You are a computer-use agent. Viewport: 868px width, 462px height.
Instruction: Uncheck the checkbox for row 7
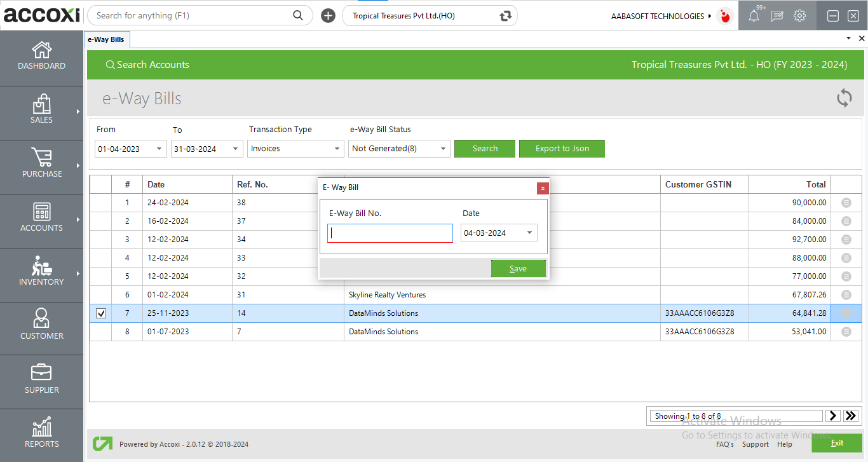coord(101,313)
